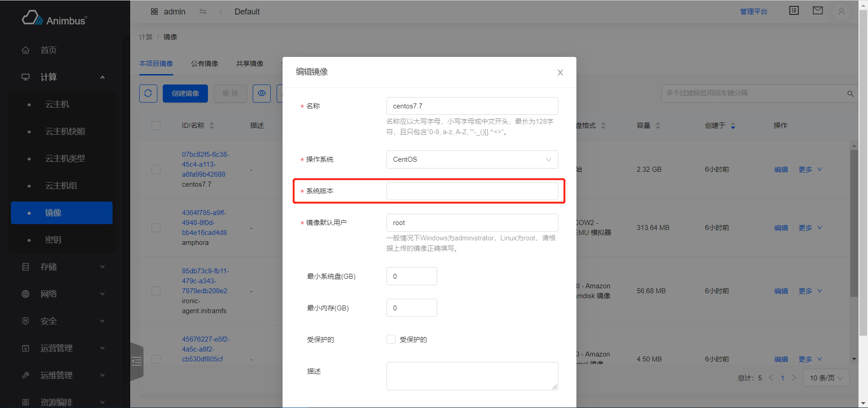Click the 存储 storage icon in sidebar
The image size is (868, 408).
25,267
